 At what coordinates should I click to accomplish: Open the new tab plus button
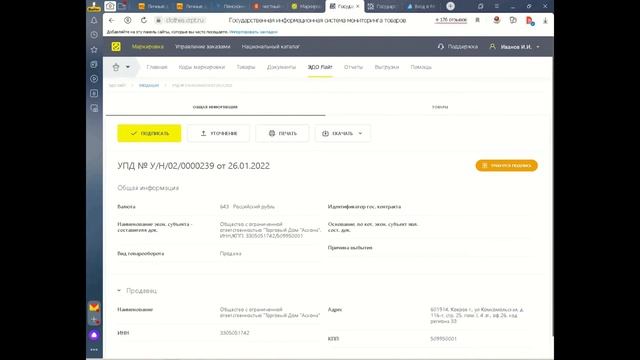tap(451, 6)
